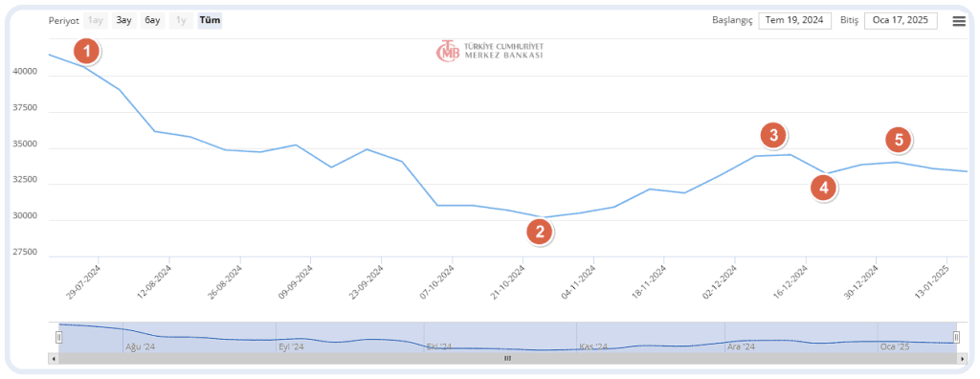Screen dimensions: 980x379
Task: Click the horizontal scrollbar thumb grip
Action: [507, 358]
